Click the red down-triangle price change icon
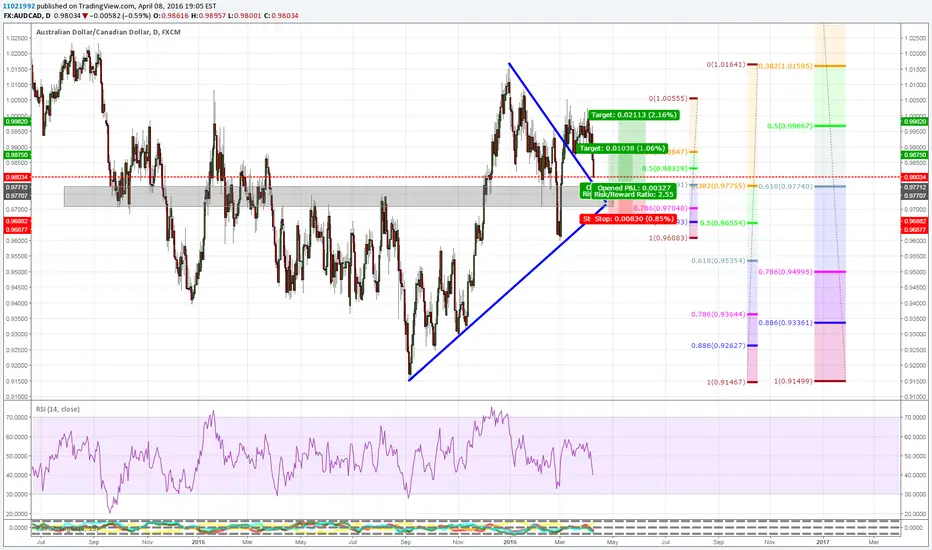The image size is (932, 550). click(x=86, y=15)
